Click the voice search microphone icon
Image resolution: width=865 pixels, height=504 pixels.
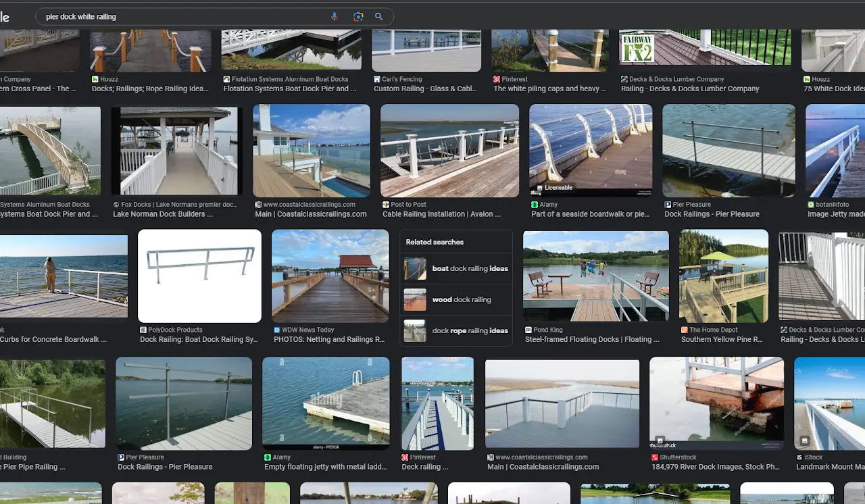click(x=334, y=16)
